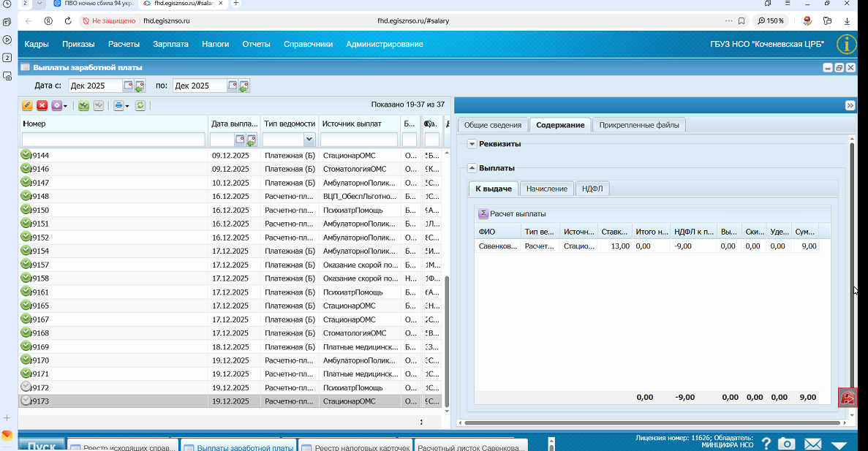Click the 'Номер' filter input field

tap(113, 140)
